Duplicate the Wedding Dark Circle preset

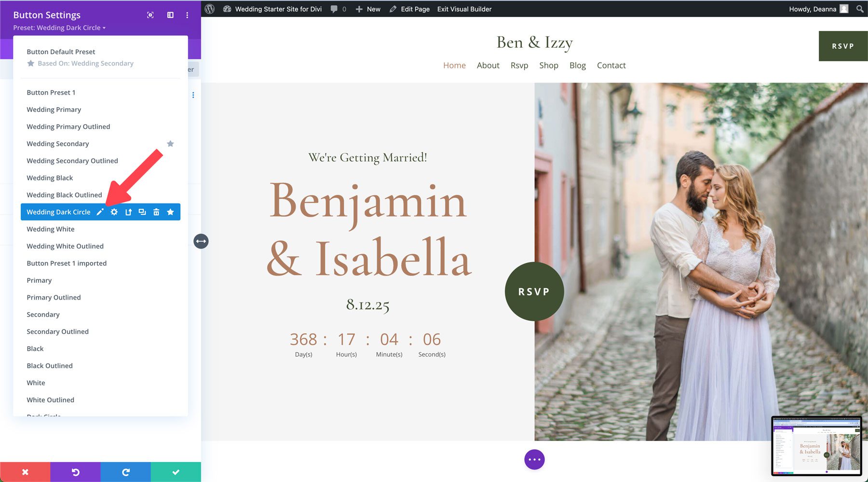[142, 211]
